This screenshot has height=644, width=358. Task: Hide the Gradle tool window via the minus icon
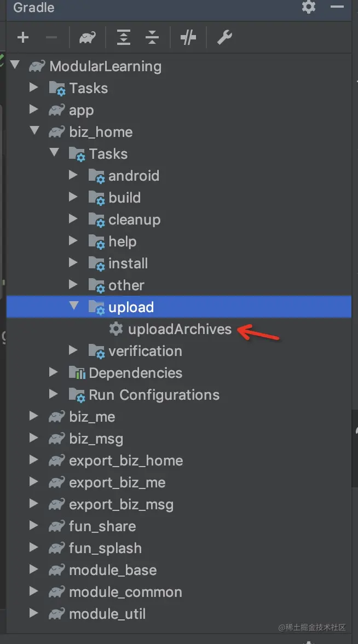(x=337, y=7)
